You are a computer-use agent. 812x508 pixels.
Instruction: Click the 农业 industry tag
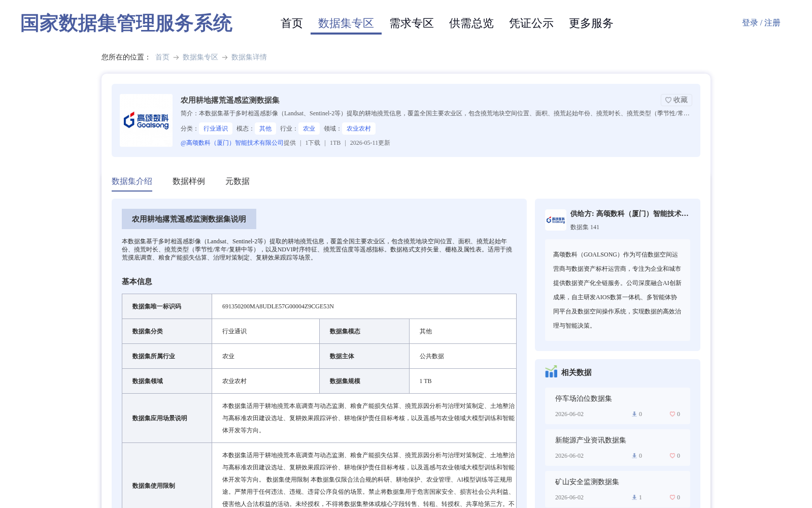coord(309,129)
